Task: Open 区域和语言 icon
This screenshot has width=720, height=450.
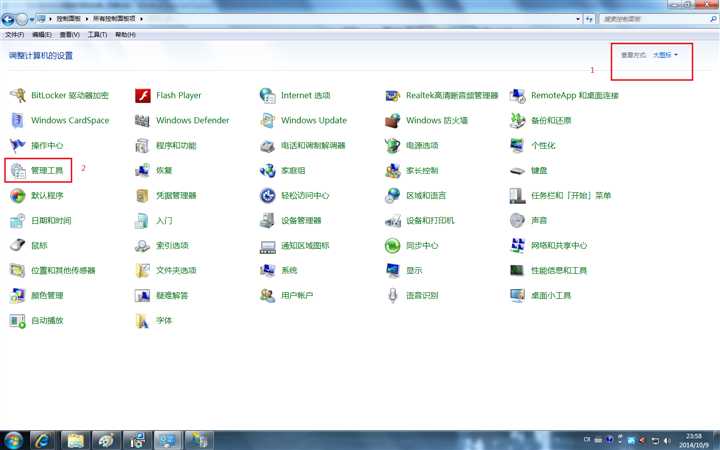Action: [x=393, y=196]
